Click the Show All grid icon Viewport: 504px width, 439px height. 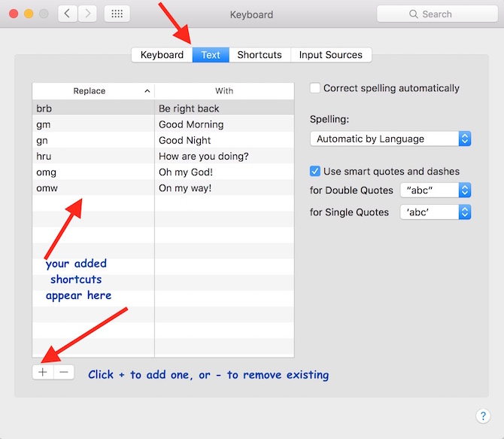pyautogui.click(x=117, y=14)
